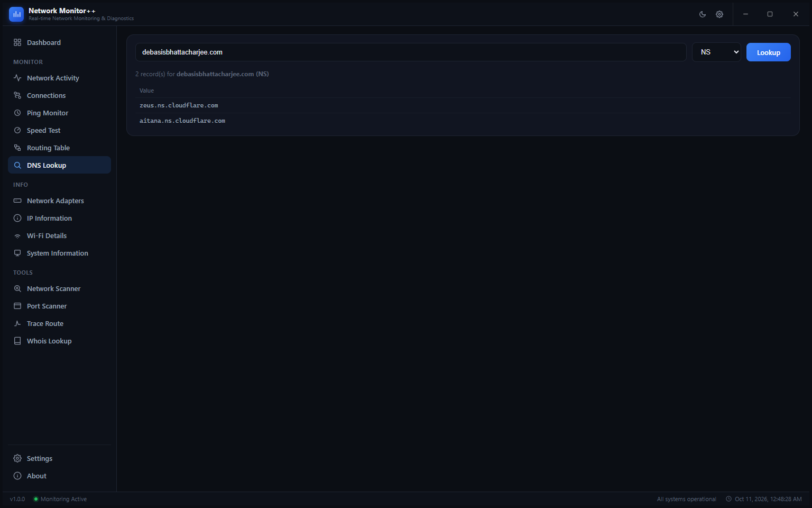Click the Network Adapters icon
The image size is (812, 508).
coord(17,201)
